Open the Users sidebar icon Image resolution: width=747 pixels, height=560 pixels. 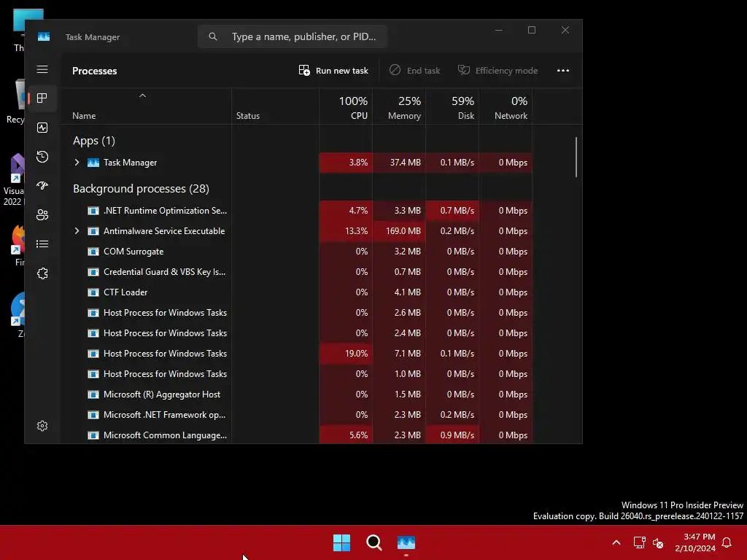42,215
